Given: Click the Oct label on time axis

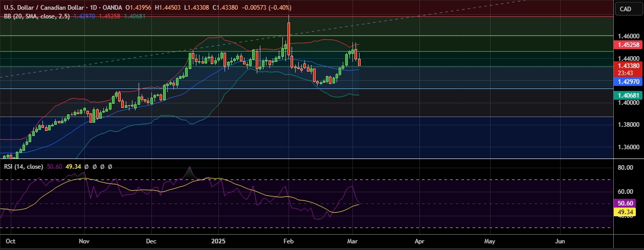Looking at the screenshot, I should point(9,240).
